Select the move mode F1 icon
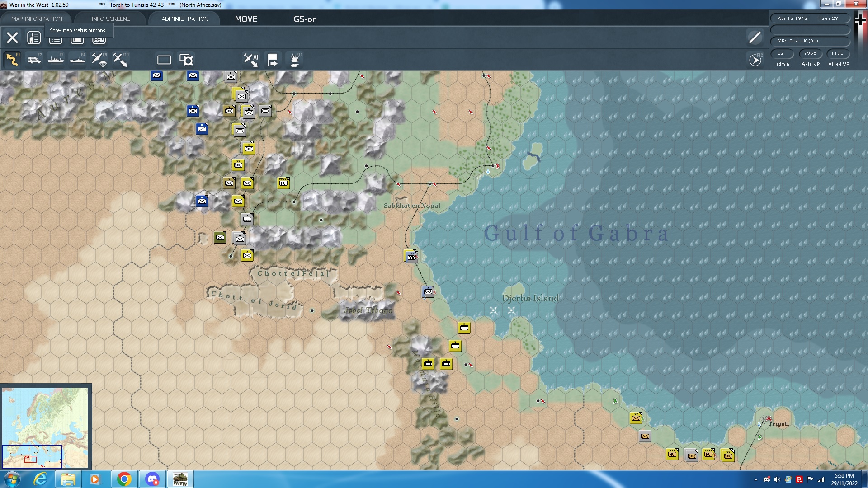The height and width of the screenshot is (488, 868). click(12, 60)
